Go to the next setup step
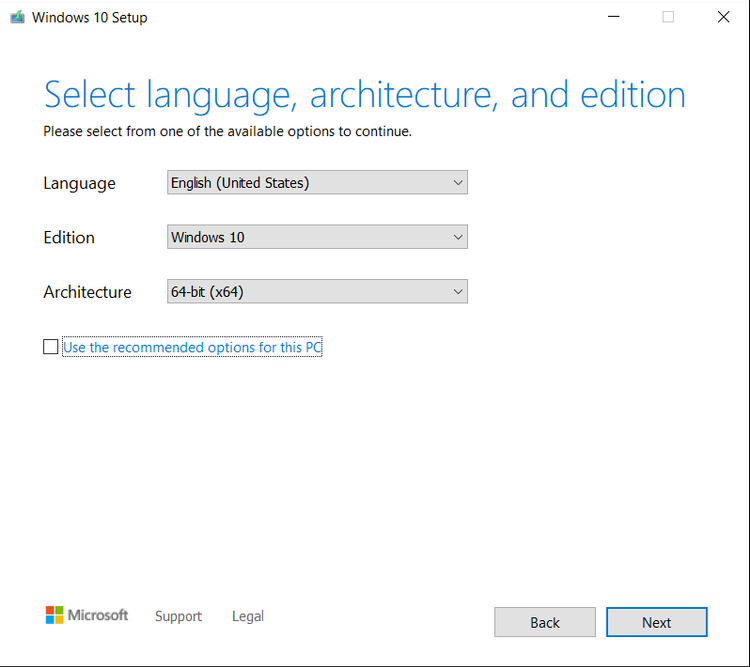750x667 pixels. (657, 622)
